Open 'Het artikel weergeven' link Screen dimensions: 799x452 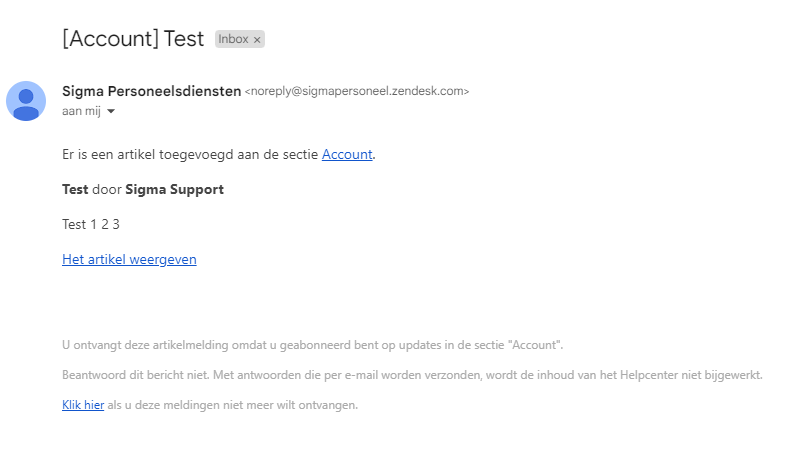[129, 259]
